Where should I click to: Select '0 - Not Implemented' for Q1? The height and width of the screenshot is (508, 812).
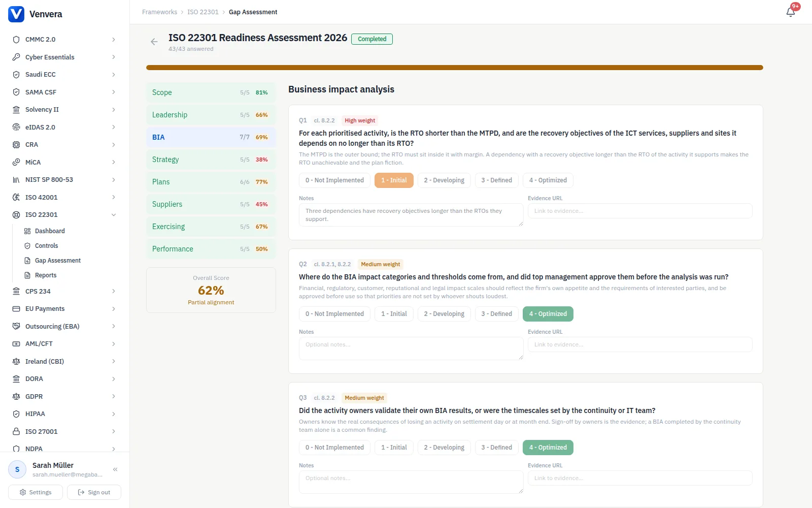click(x=334, y=180)
